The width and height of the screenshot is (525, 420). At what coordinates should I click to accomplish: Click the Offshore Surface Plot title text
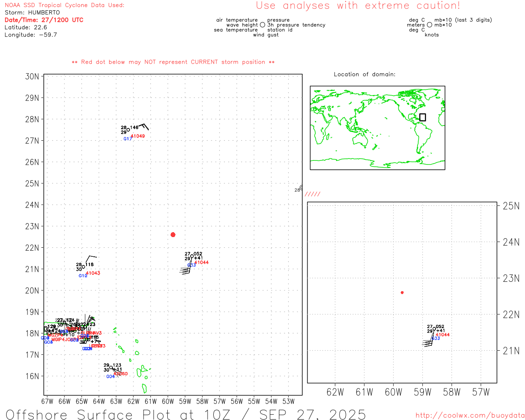coord(185,414)
